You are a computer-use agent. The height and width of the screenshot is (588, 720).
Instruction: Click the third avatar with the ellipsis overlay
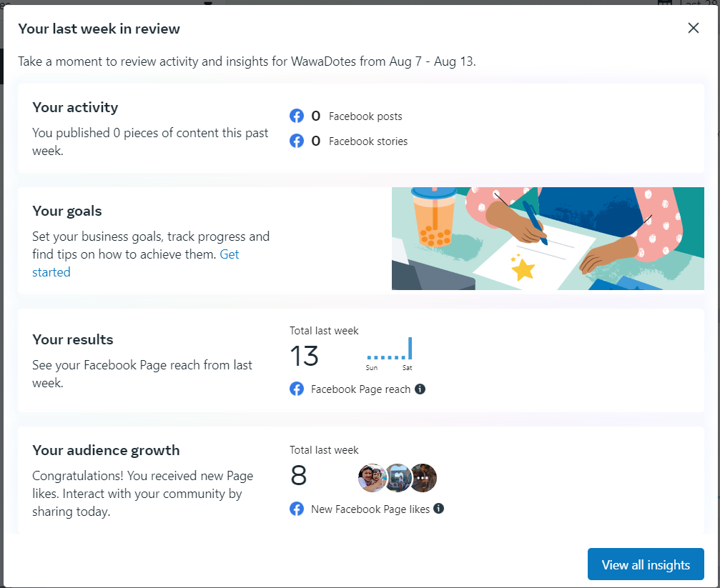tap(423, 477)
